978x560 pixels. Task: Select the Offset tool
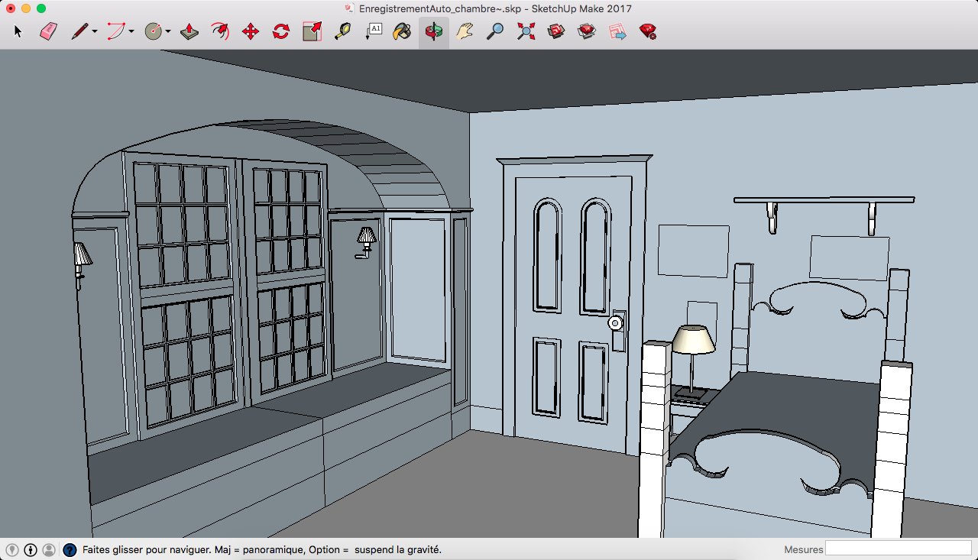(220, 31)
